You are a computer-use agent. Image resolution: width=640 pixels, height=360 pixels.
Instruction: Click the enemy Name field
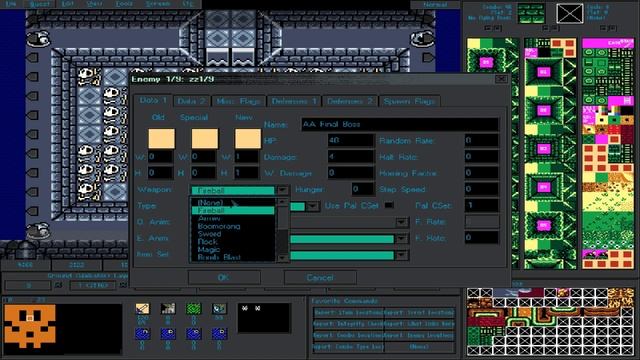click(x=400, y=124)
